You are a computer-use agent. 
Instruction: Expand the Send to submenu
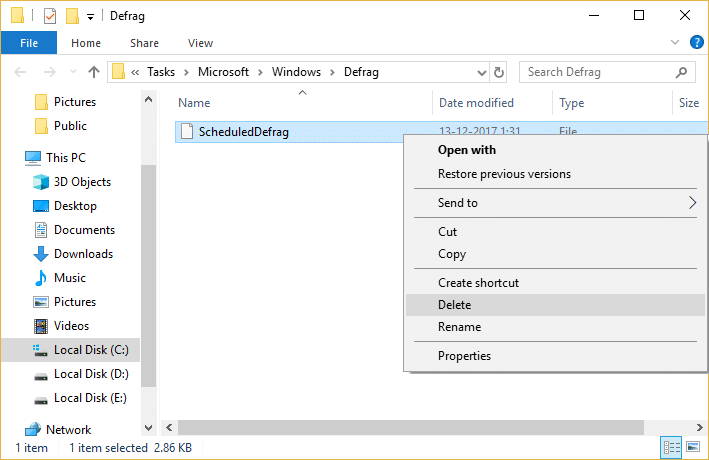pos(555,203)
